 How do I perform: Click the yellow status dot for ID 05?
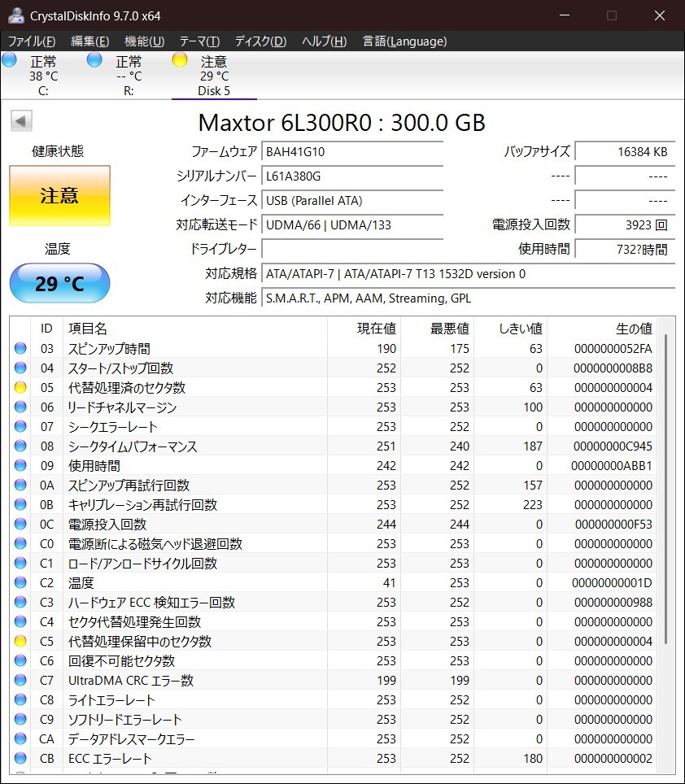[x=20, y=387]
